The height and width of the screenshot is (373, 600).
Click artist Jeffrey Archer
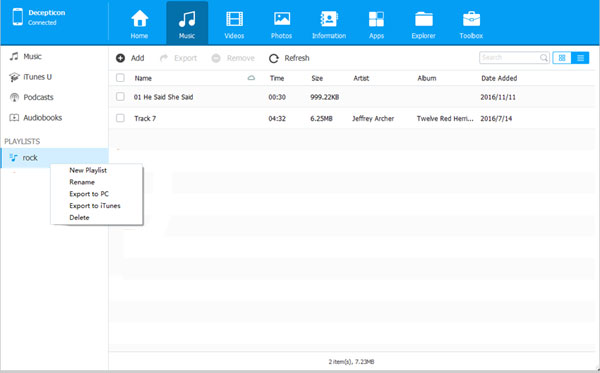pyautogui.click(x=373, y=119)
